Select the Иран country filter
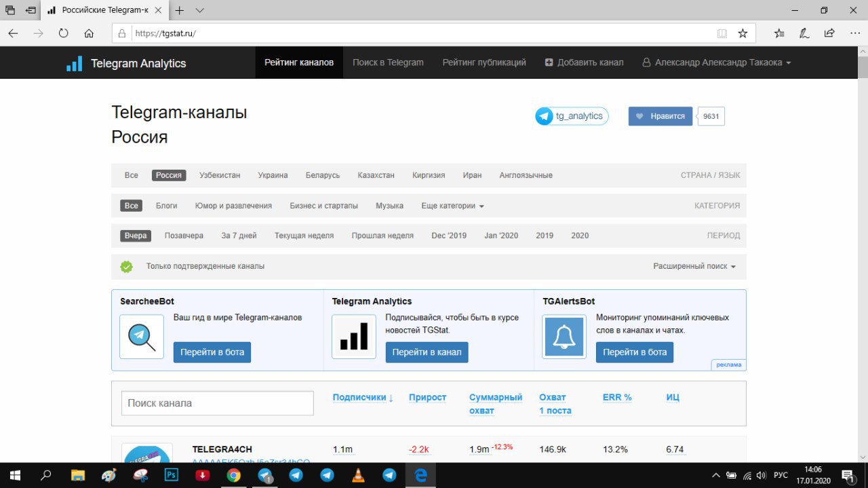 point(472,175)
